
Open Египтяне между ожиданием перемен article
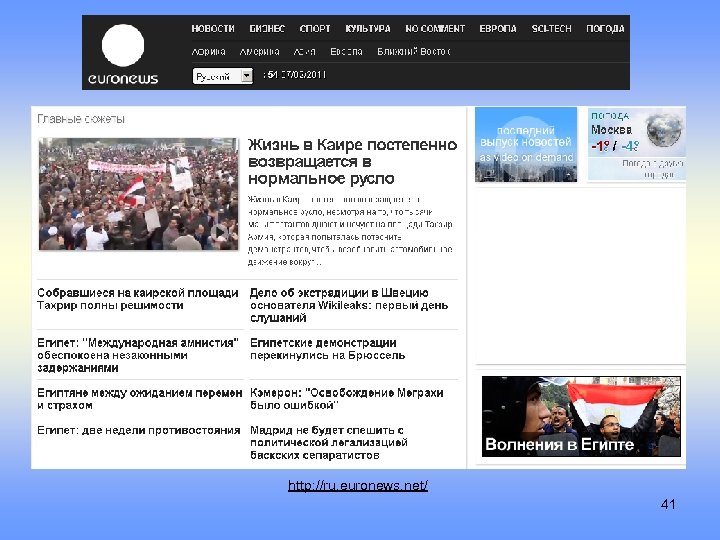140,399
